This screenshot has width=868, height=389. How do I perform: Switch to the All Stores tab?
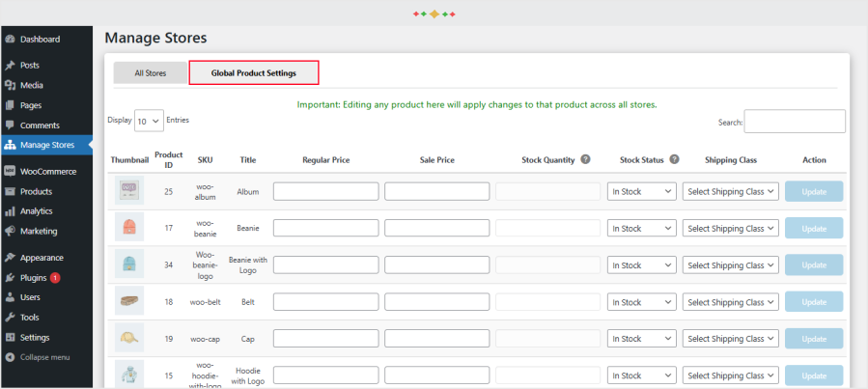tap(150, 73)
